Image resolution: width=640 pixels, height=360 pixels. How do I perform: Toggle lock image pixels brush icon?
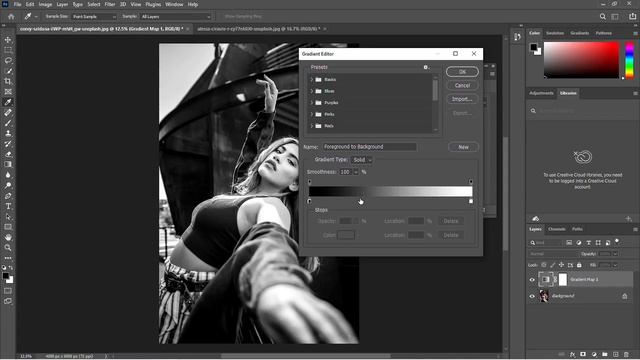point(553,265)
